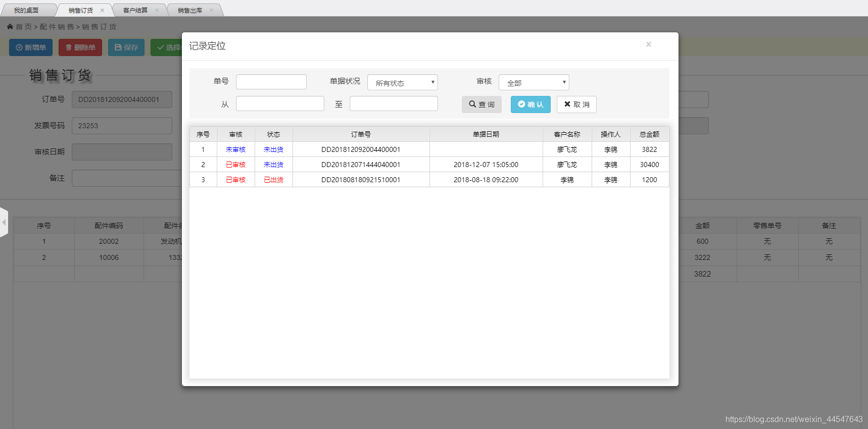Click the 总金额 column header
Image resolution: width=868 pixels, height=429 pixels.
pyautogui.click(x=650, y=134)
